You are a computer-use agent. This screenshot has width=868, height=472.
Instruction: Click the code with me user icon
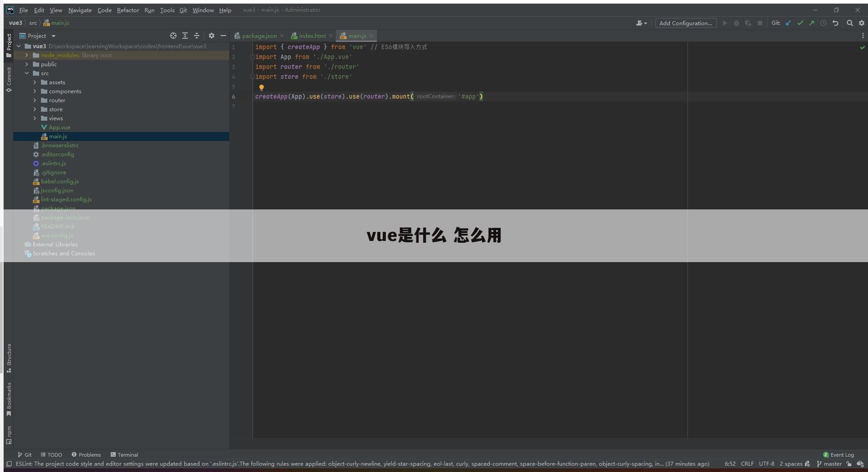tap(642, 23)
